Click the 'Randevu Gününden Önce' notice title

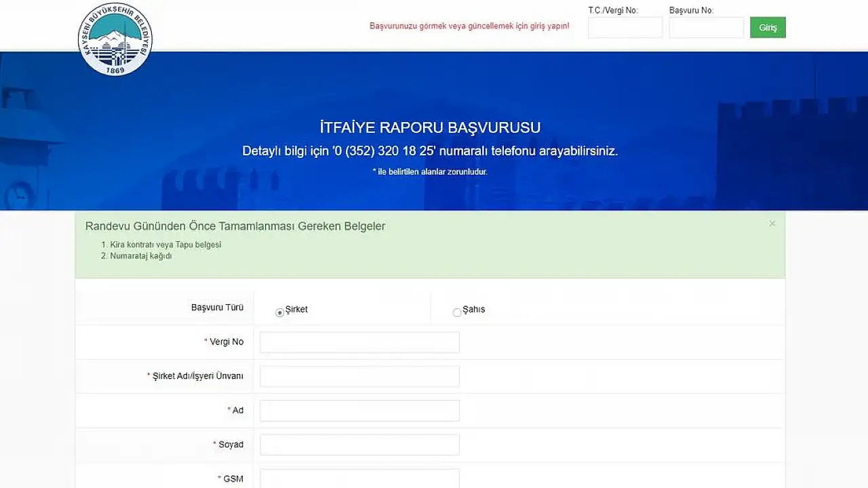tap(235, 226)
